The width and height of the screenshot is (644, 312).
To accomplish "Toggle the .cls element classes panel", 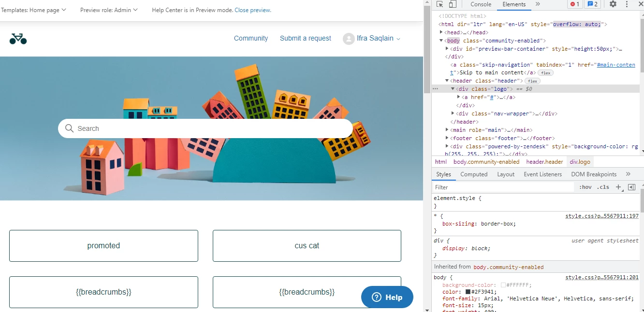I will 603,187.
